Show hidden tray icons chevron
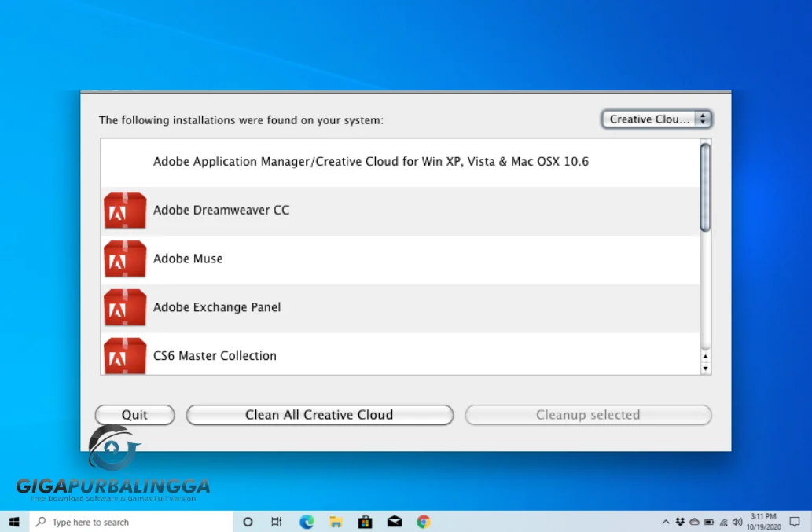Viewport: 812px width, 532px height. click(x=666, y=522)
